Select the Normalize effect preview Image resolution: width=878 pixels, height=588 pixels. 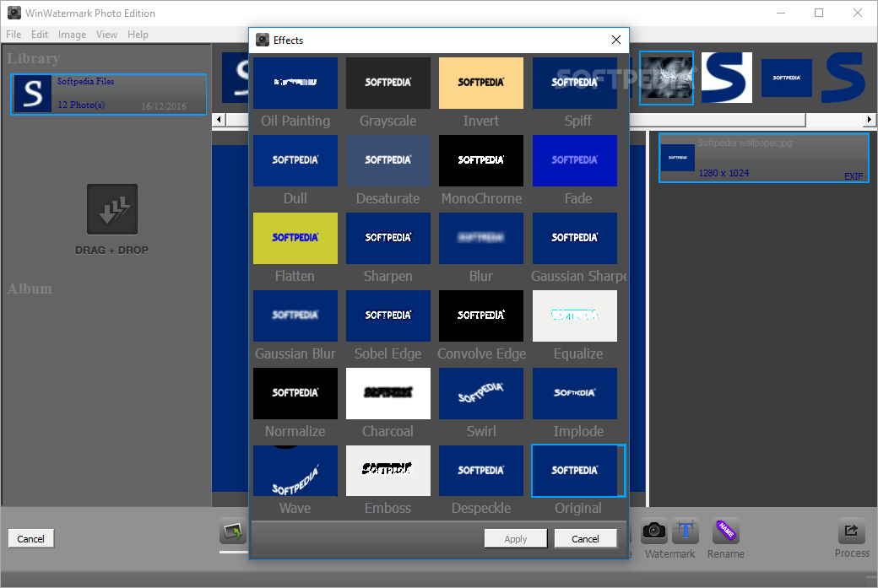[x=295, y=393]
